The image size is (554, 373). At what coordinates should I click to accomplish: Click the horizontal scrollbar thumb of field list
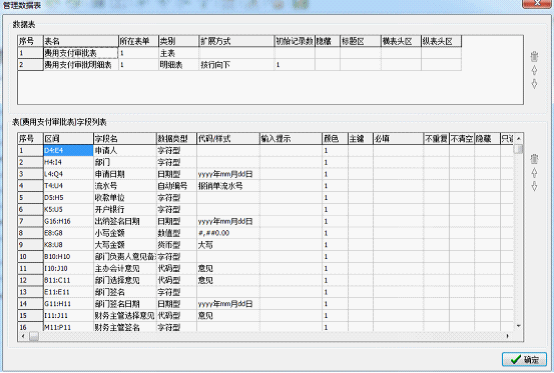pos(34,336)
